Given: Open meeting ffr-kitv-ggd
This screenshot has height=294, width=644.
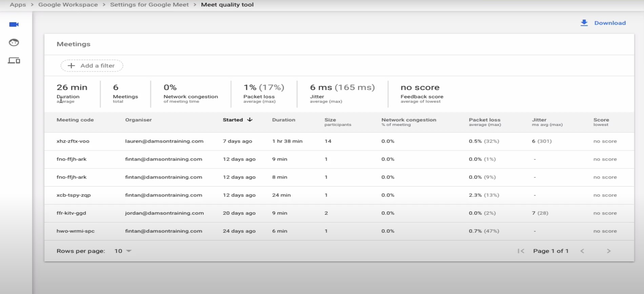Looking at the screenshot, I should [71, 213].
